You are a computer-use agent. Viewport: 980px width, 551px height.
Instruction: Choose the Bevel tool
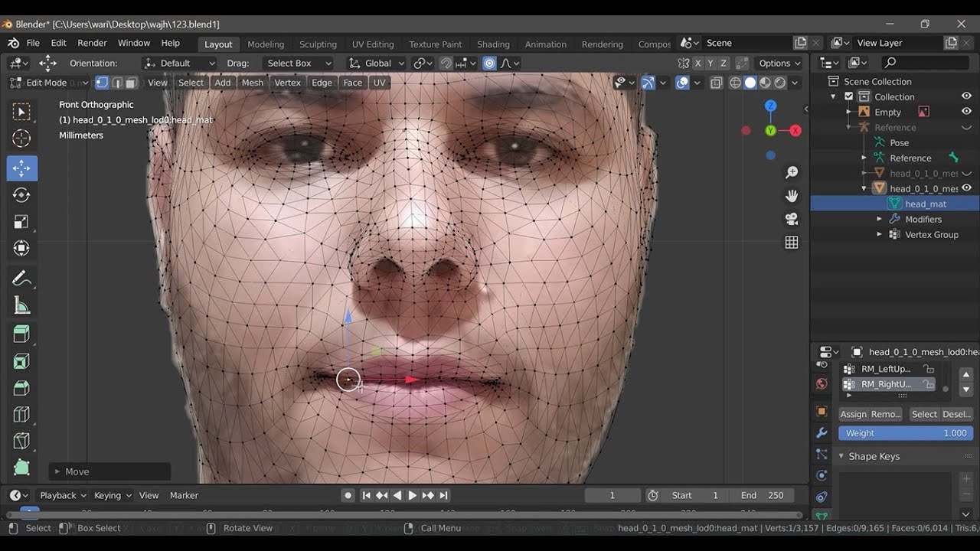21,388
